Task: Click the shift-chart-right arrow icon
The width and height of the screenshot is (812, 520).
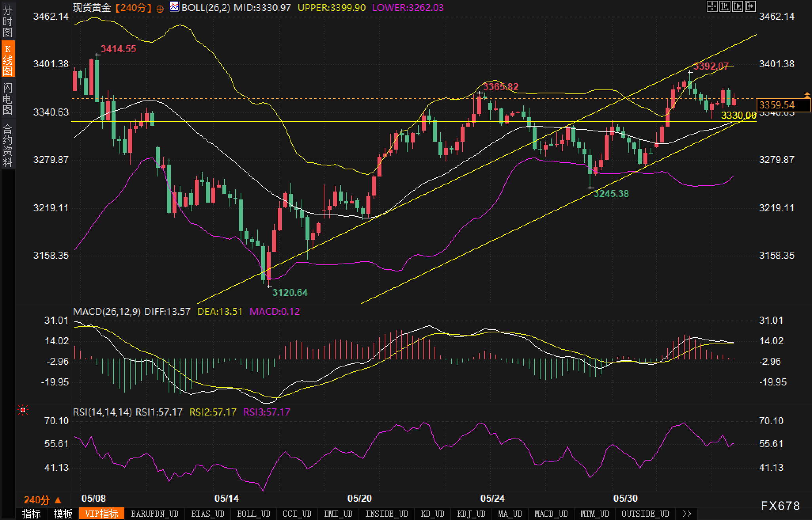Action: [750, 6]
